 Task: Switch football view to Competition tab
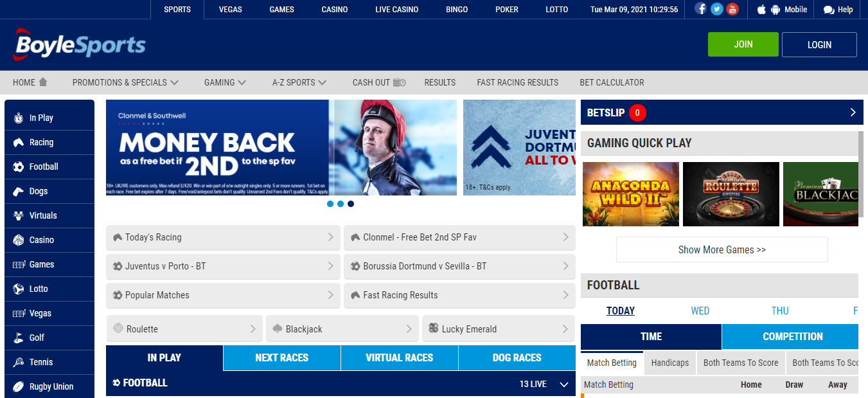790,337
